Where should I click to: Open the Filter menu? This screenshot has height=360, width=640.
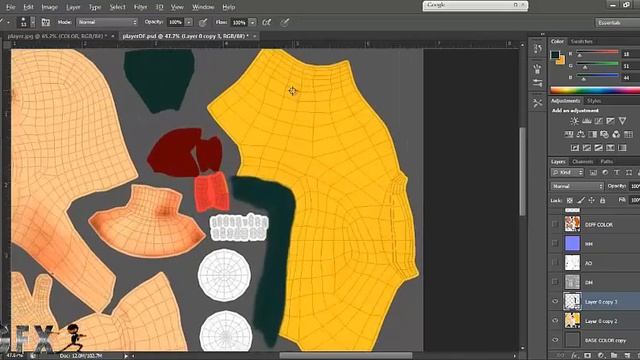click(140, 7)
